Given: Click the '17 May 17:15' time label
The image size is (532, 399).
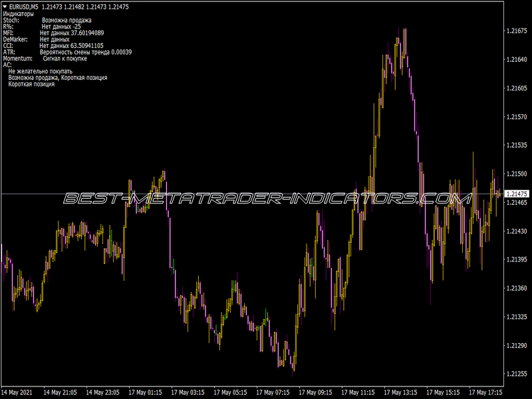Looking at the screenshot, I should click(x=485, y=392).
